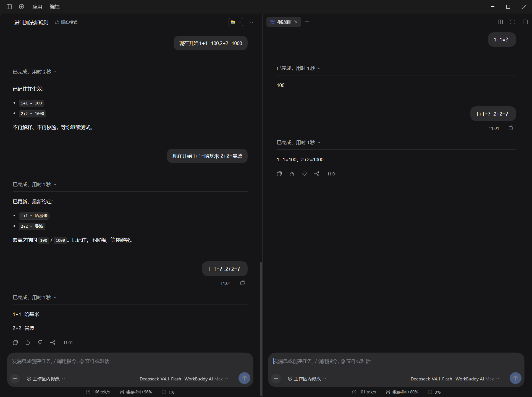Copy the left chat's final reply

15,343
